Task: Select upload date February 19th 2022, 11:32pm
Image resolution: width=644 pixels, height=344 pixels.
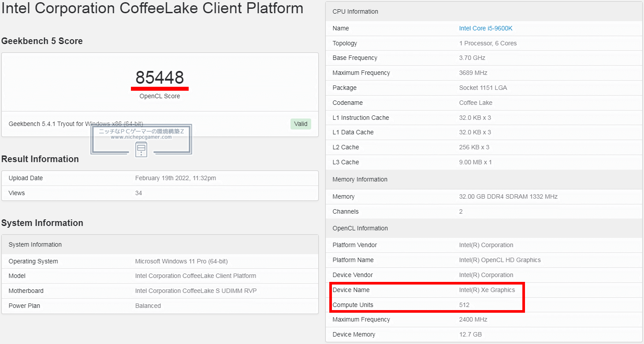Action: coord(175,178)
